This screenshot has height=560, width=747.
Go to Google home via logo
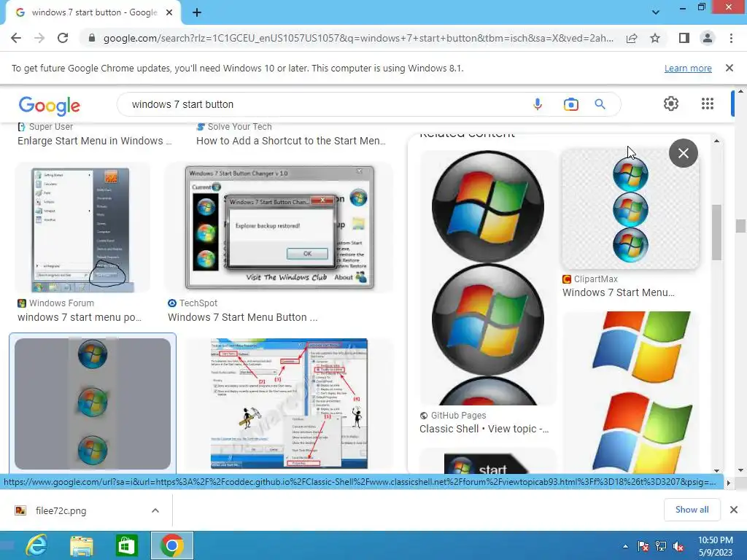coord(49,105)
